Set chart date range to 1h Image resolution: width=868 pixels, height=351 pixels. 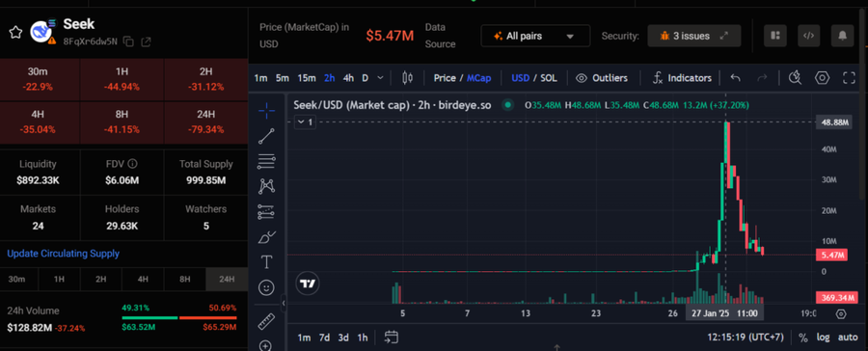(362, 337)
